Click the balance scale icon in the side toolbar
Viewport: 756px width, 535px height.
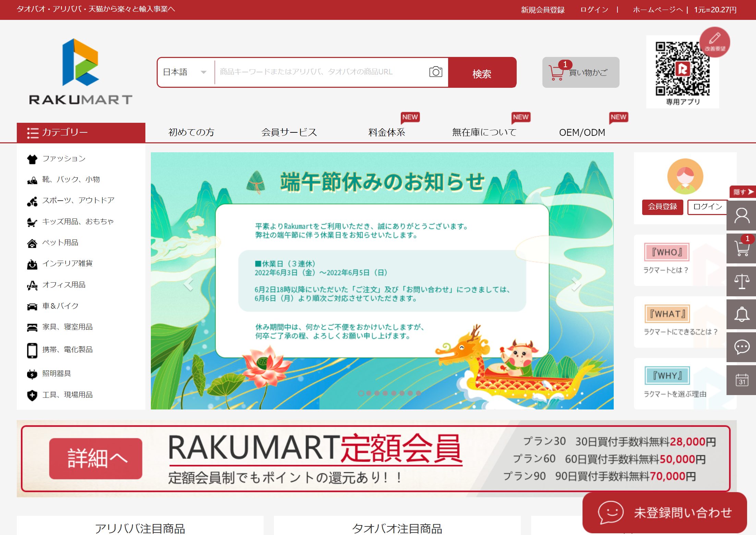(742, 282)
